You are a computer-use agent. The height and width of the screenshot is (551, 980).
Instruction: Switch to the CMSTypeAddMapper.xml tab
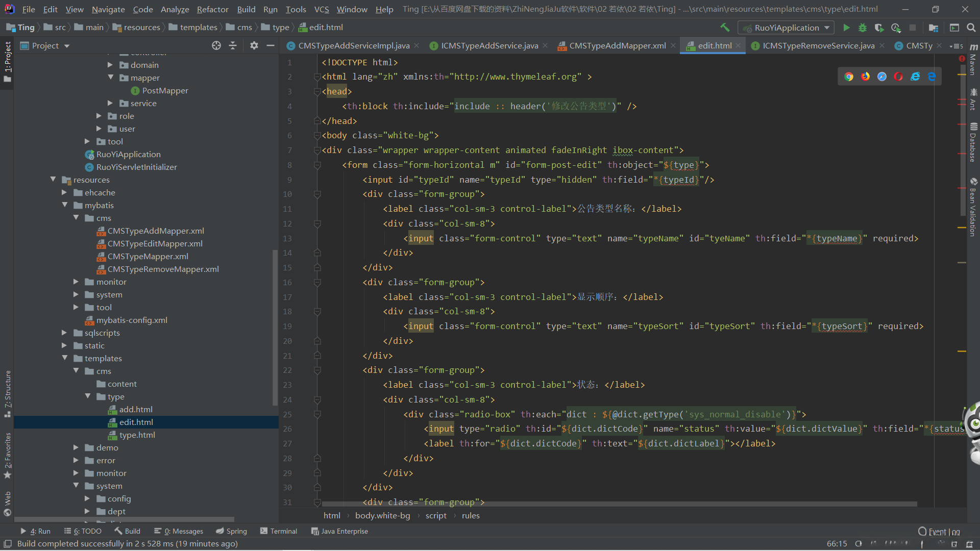(x=617, y=46)
